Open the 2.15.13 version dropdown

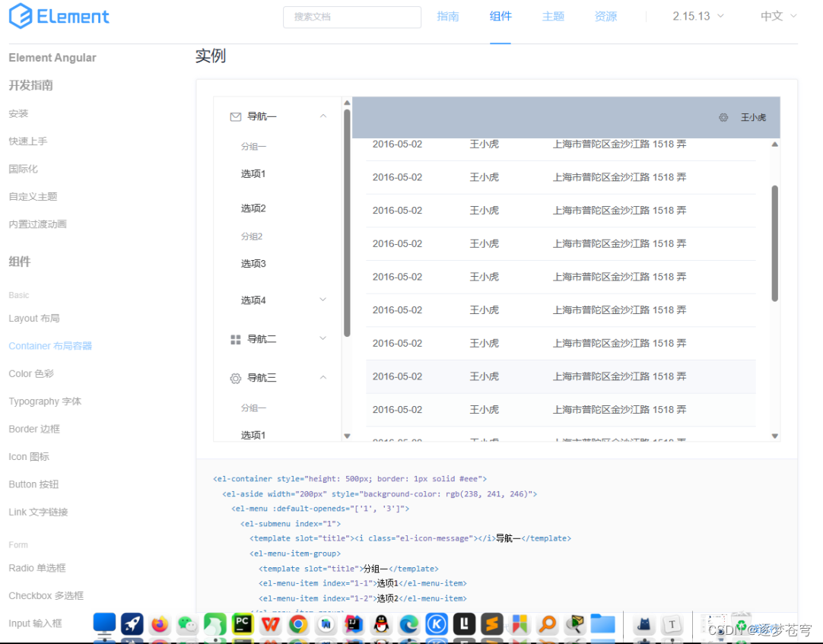pyautogui.click(x=698, y=16)
